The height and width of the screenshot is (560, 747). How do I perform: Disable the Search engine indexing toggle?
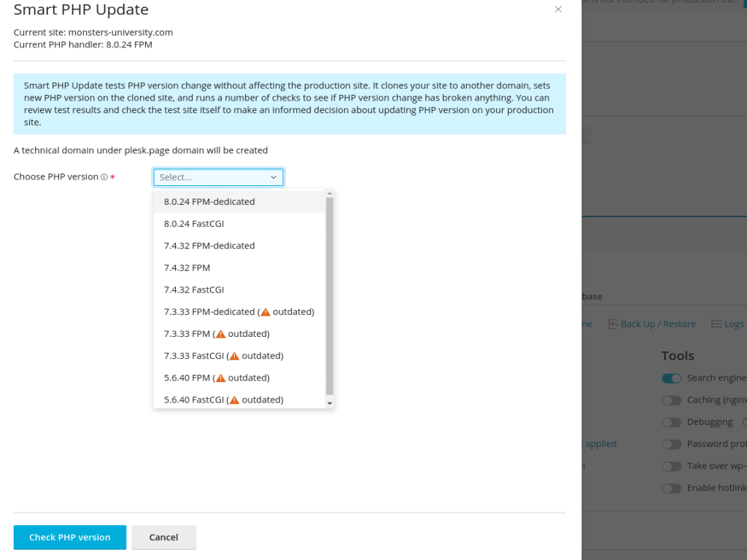671,378
